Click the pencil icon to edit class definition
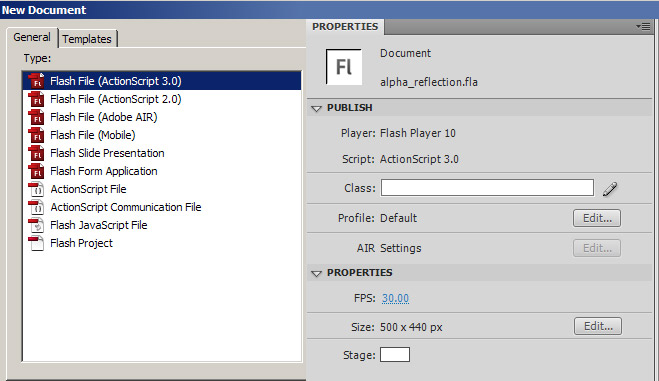The image size is (659, 381). 610,189
